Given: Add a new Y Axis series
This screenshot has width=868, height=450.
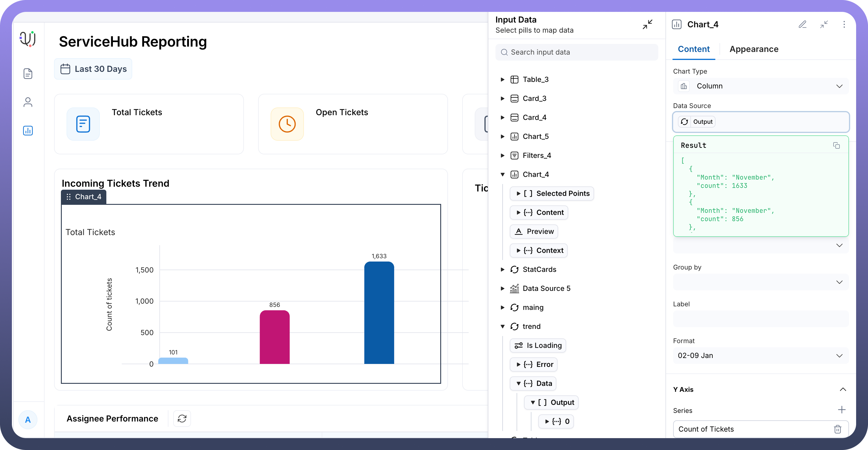Looking at the screenshot, I should pyautogui.click(x=841, y=410).
